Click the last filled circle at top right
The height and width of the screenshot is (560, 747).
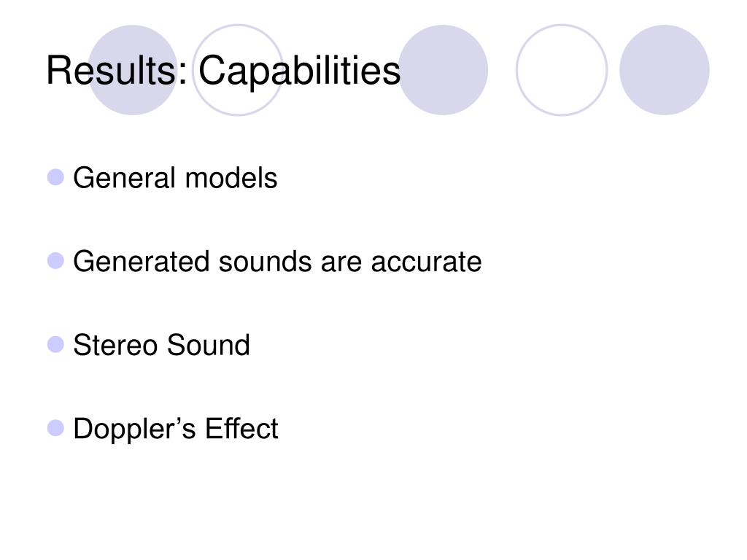click(x=665, y=70)
